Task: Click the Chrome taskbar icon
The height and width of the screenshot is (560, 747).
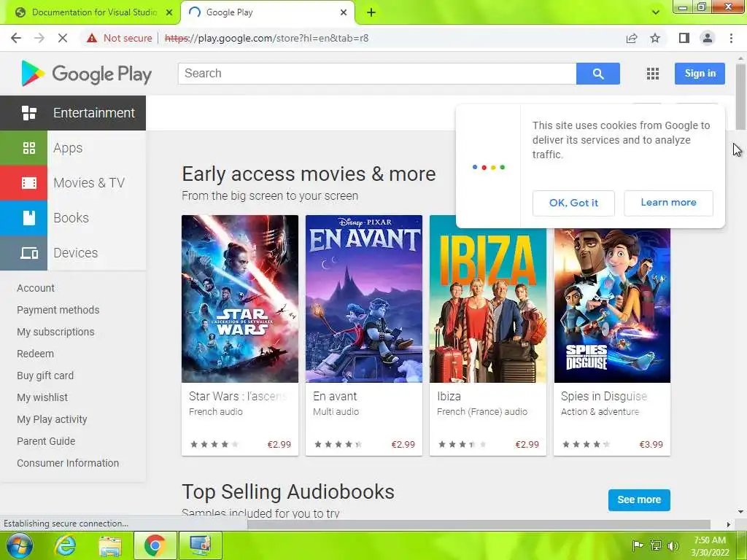Action: 155,545
